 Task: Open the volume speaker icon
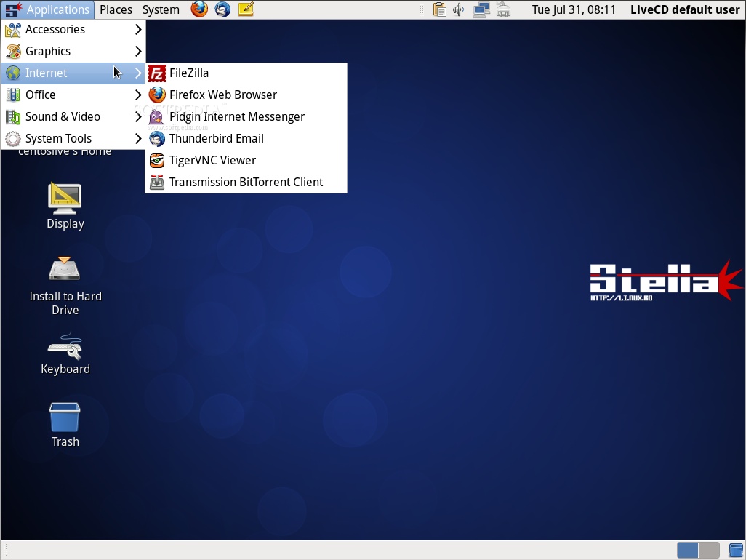pyautogui.click(x=459, y=9)
